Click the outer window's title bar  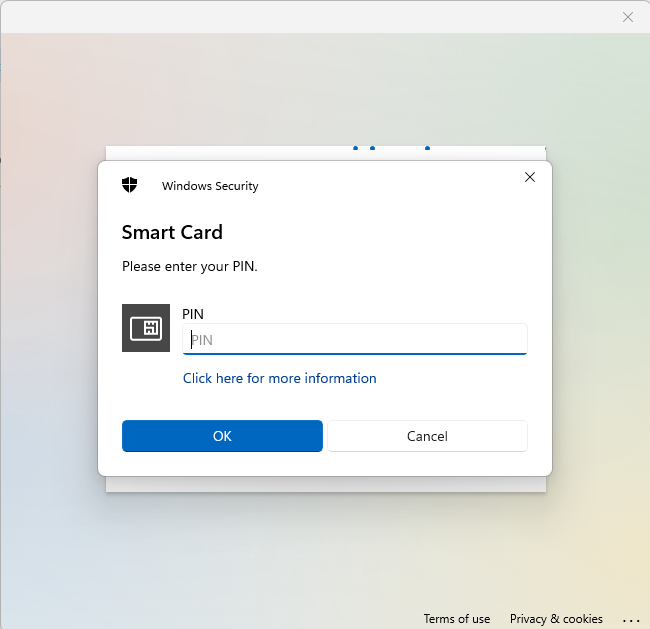300,17
